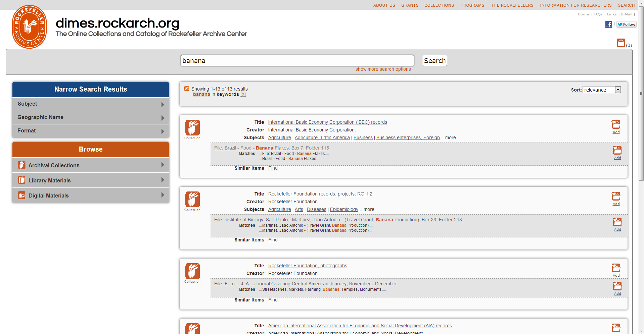Viewport: 644px width, 334px height.
Task: Open THE ROCKEFELLERS menu
Action: click(x=512, y=5)
